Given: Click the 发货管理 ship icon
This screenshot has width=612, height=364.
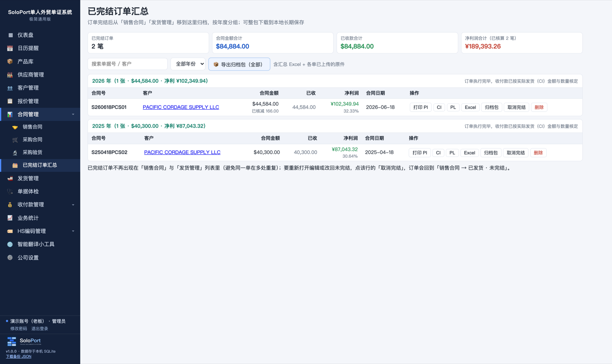Looking at the screenshot, I should [10, 178].
